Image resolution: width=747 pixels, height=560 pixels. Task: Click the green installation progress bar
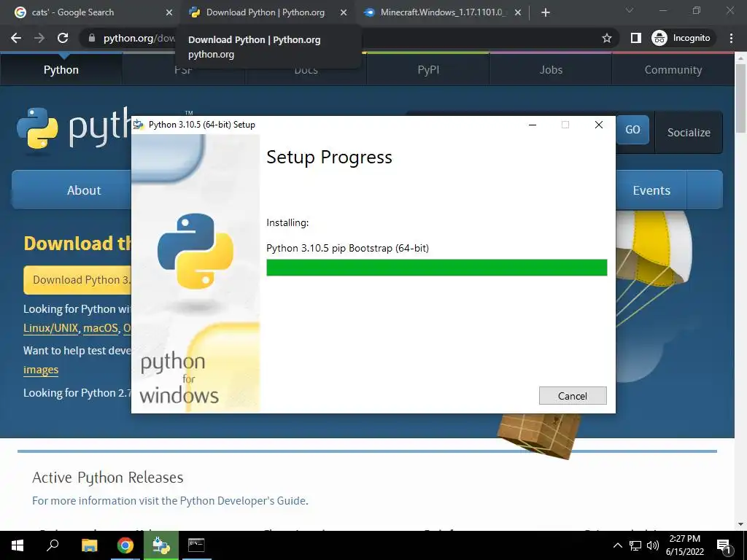click(436, 268)
